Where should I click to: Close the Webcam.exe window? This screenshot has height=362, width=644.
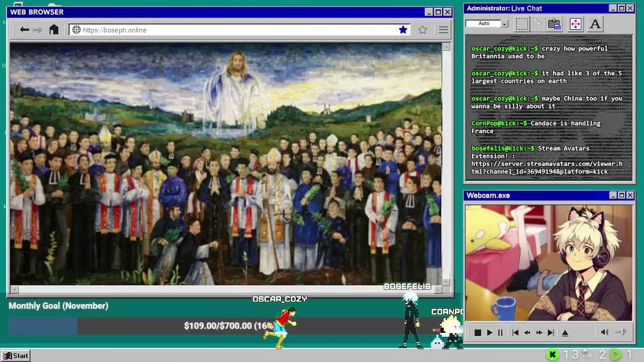coord(630,195)
